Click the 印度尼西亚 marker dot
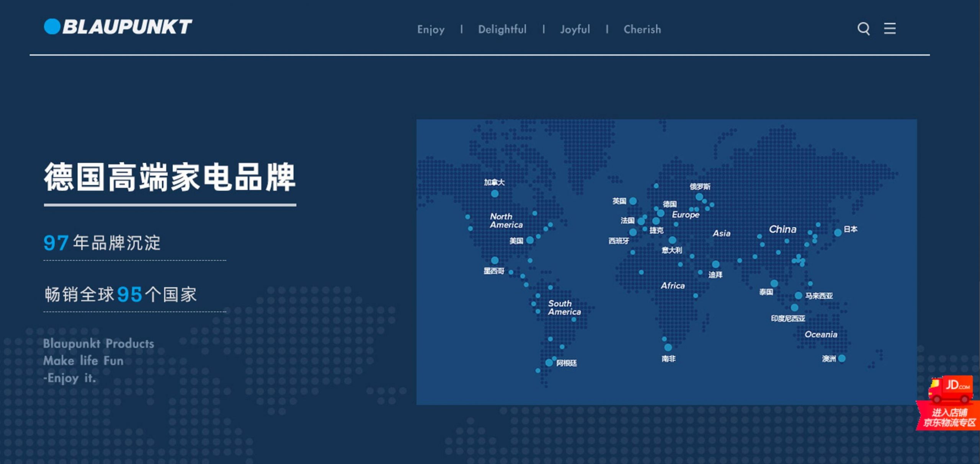Viewport: 980px width, 464px height. tap(794, 308)
